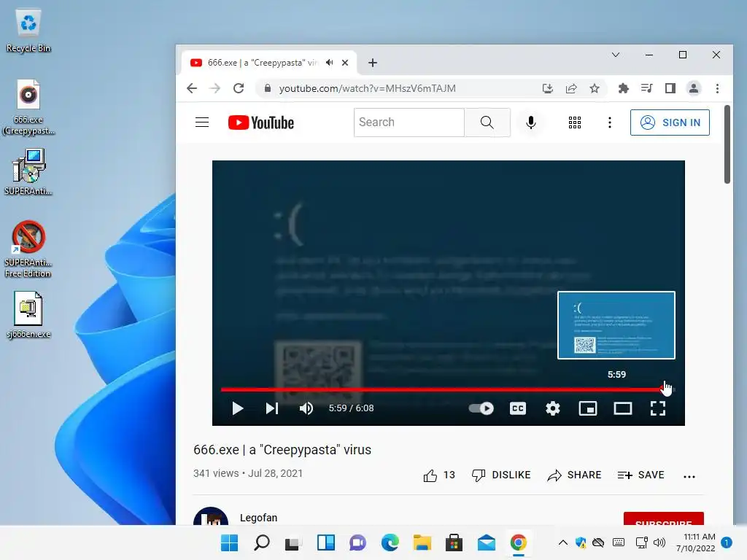Open a new Chrome tab
The image size is (747, 560).
pos(373,63)
